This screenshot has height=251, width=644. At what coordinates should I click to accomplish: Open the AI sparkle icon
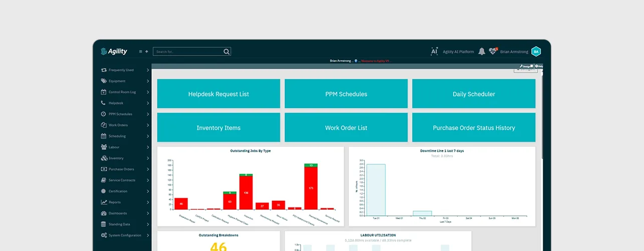click(x=434, y=51)
